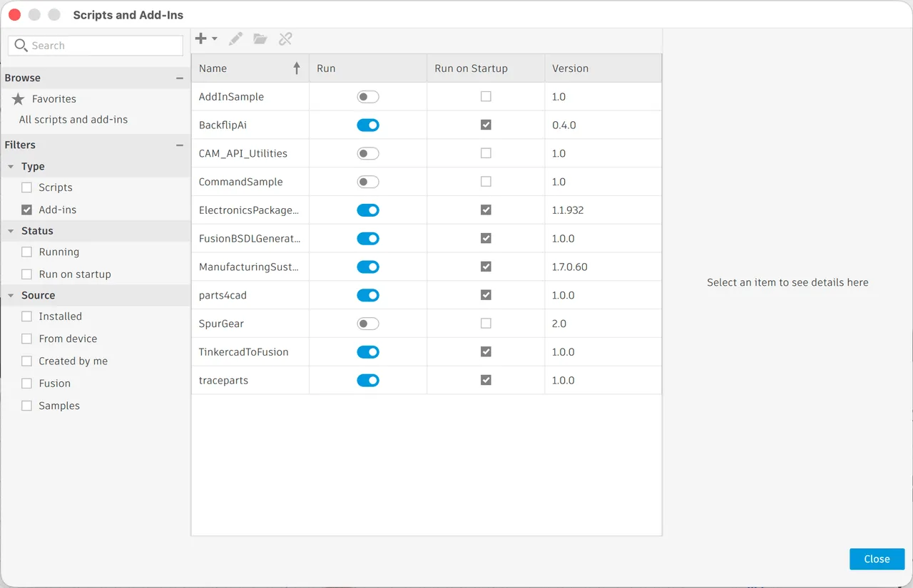Click the pencil edit icon in toolbar
The height and width of the screenshot is (588, 913).
pos(235,38)
